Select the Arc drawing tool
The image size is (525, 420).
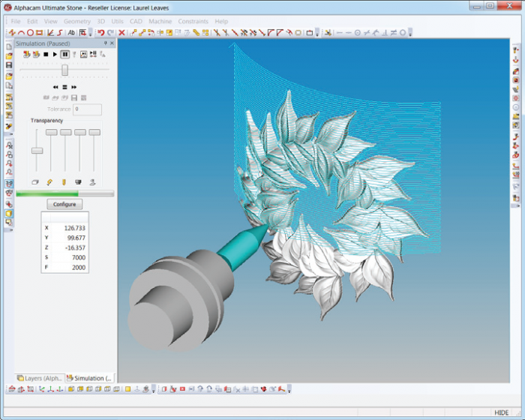pyautogui.click(x=21, y=32)
